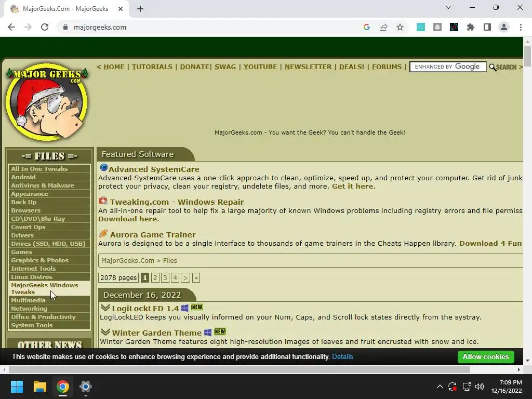
Task: Expand the LogiLockLED entry chevron
Action: [105, 308]
